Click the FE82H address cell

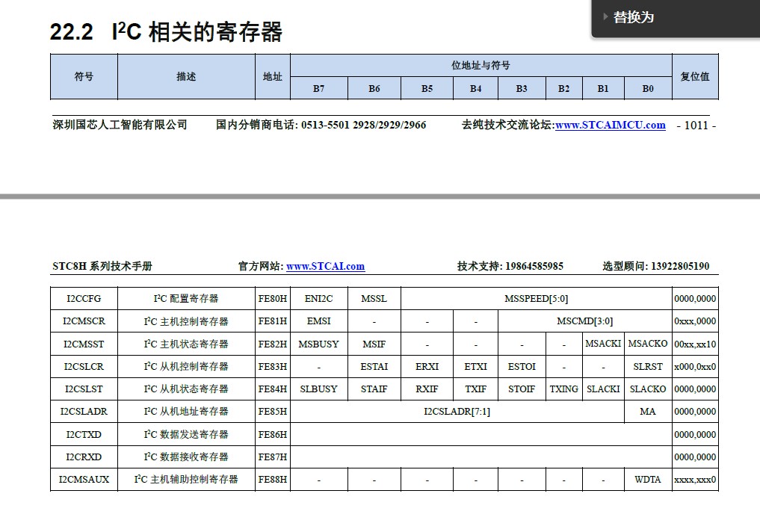point(273,344)
